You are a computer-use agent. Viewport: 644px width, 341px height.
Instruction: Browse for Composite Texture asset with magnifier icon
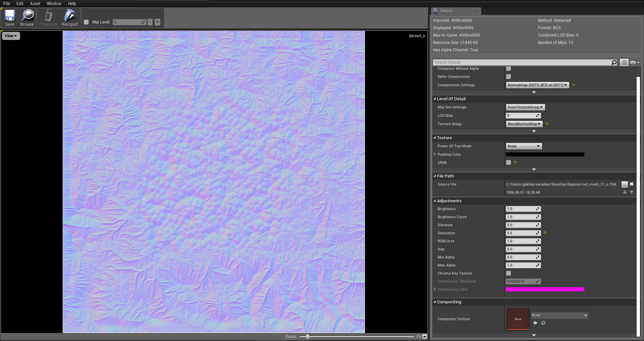[543, 323]
